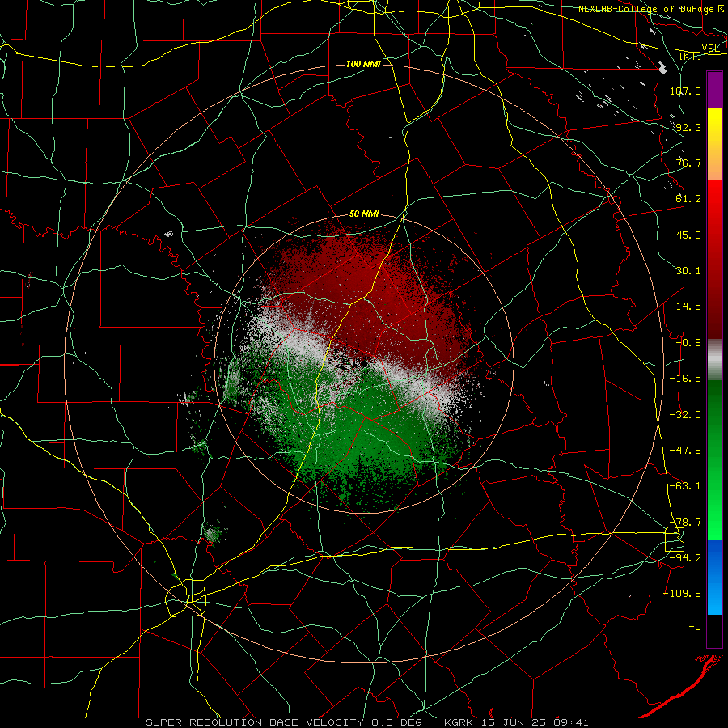
Task: Click the 61.2 value on the velocity scale
Action: [x=688, y=199]
